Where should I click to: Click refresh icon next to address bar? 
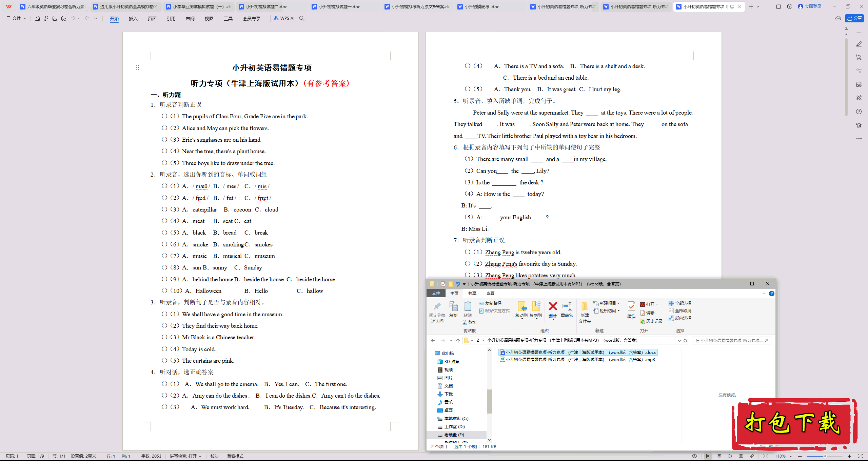(x=685, y=341)
